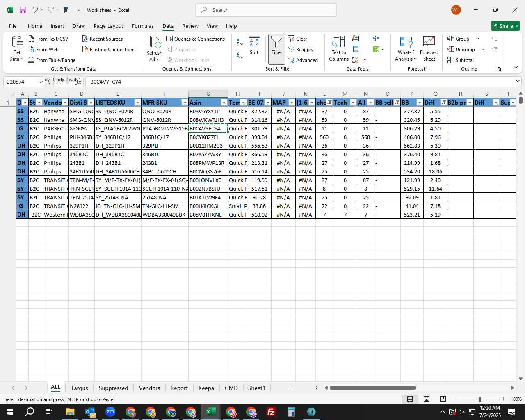Open filter dropdown for Vendo column
This screenshot has height=420, width=525.
(x=65, y=103)
